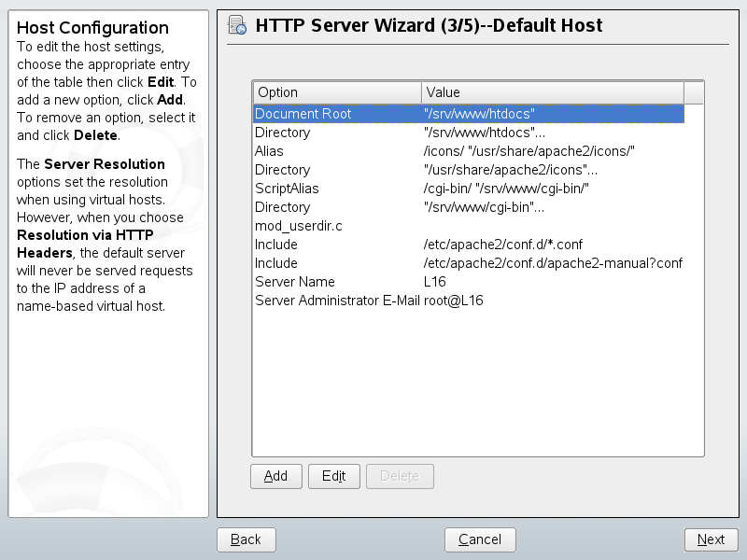
Task: Cancel the HTTP Server Wizard
Action: point(480,539)
